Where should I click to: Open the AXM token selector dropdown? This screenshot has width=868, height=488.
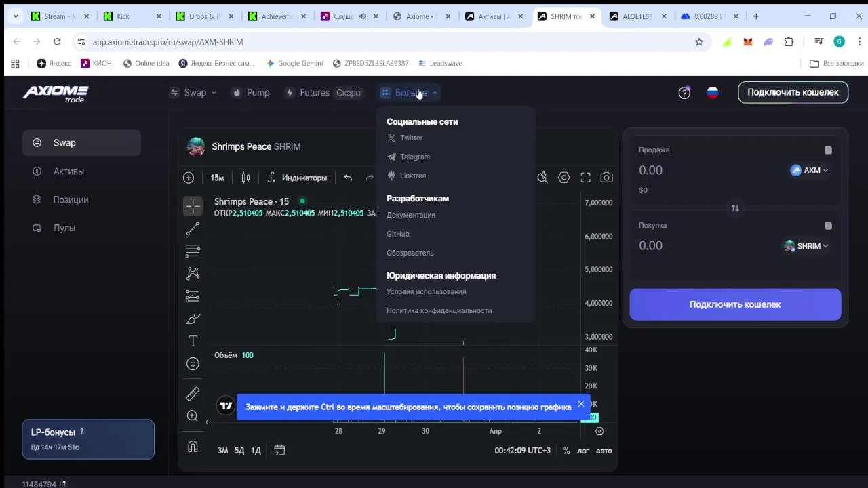pyautogui.click(x=809, y=171)
